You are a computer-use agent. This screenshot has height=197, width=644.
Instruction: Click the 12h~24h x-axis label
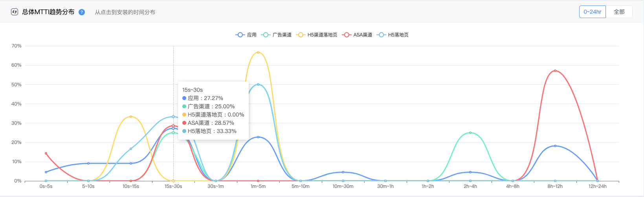[x=598, y=186]
